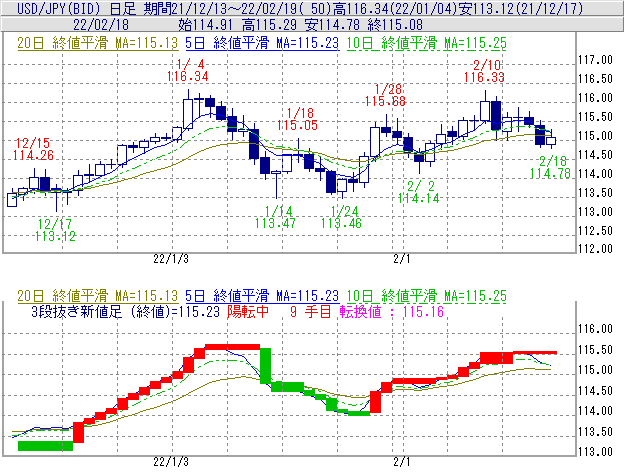Select the upper chart 10日 終値平滑 MA=115.25 legend
Image resolution: width=624 pixels, height=475 pixels.
click(427, 43)
